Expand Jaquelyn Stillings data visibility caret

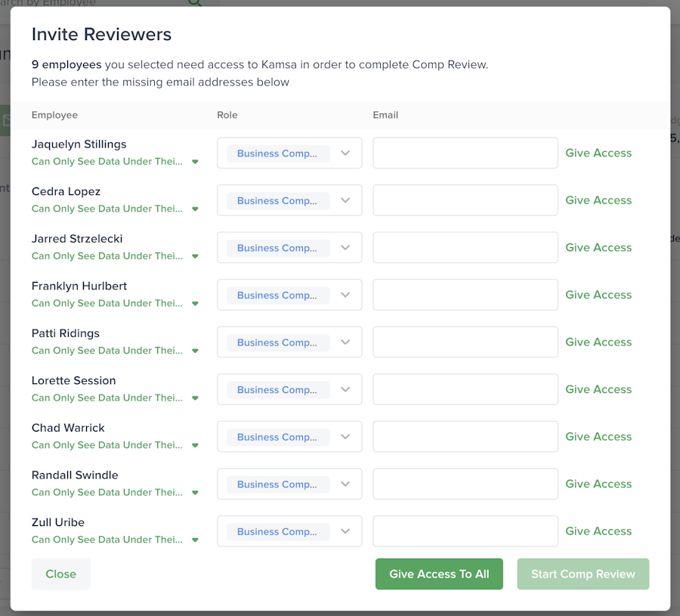coord(195,162)
